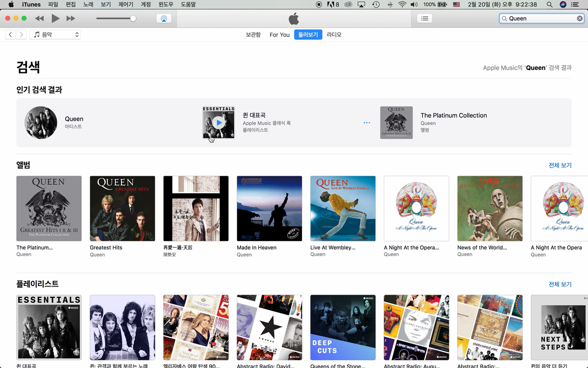Click 전체 보기 link for albums
Screen dimensions: 588x368
560,165
